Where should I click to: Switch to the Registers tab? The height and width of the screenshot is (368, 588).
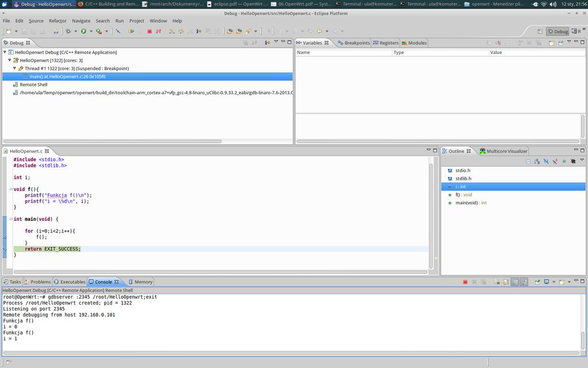click(385, 43)
